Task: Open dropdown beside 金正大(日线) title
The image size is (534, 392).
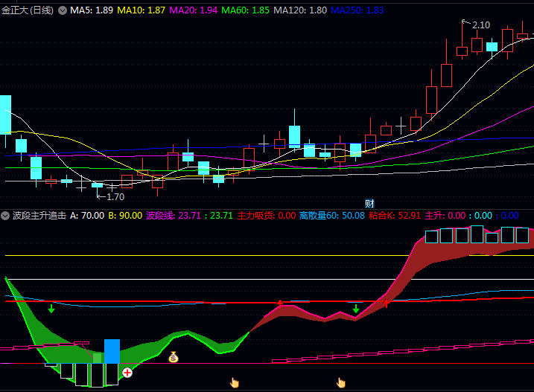Action: (x=63, y=11)
